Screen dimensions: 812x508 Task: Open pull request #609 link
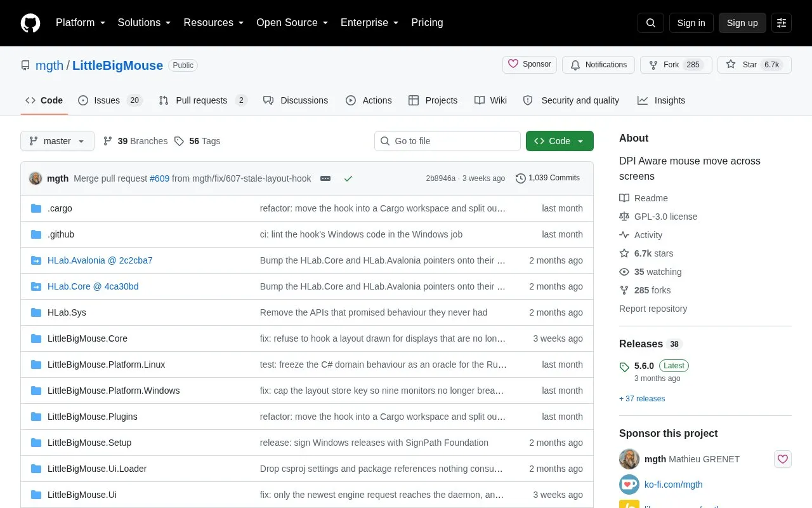(x=159, y=178)
